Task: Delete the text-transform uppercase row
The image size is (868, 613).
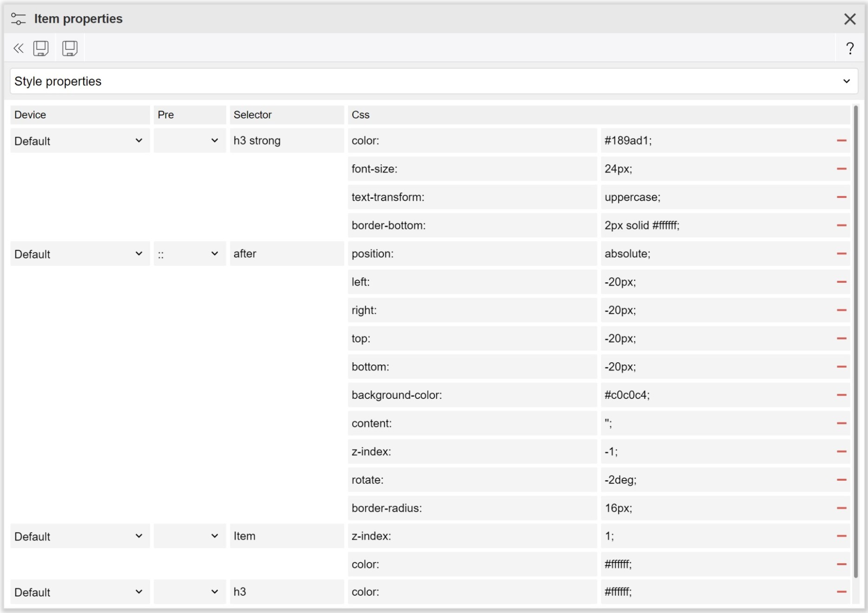Action: (841, 197)
